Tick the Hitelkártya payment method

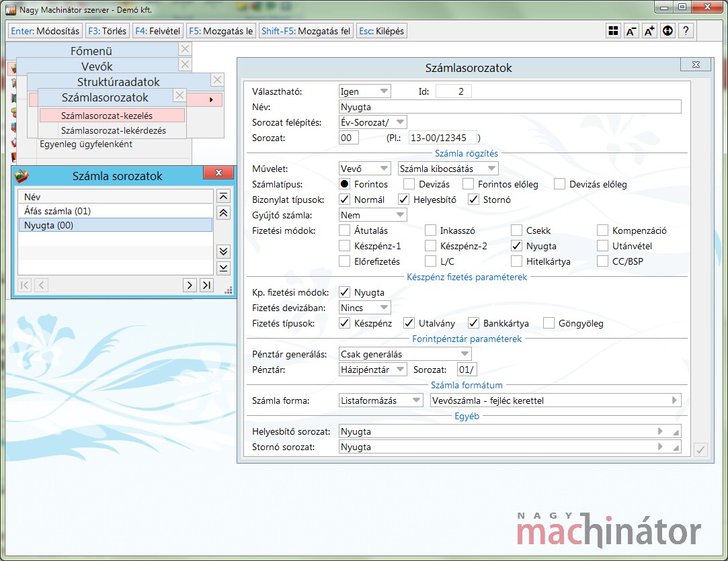[x=516, y=261]
